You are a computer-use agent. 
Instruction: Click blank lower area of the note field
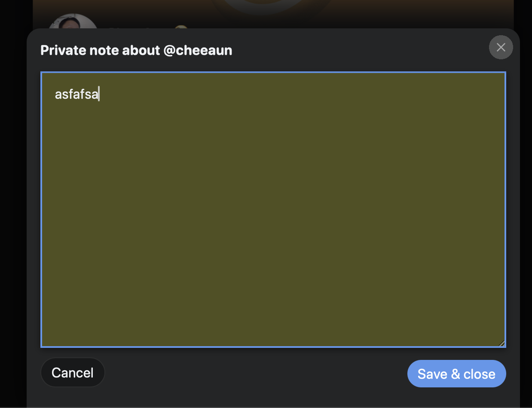[273, 301]
